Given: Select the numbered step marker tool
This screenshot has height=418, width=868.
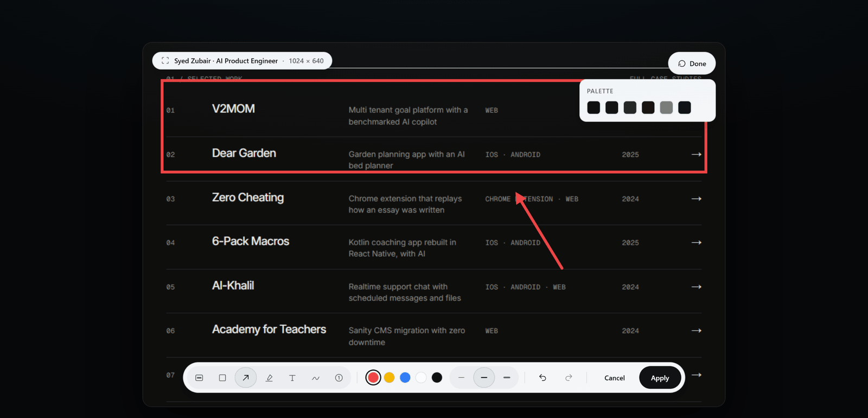Looking at the screenshot, I should click(x=339, y=378).
